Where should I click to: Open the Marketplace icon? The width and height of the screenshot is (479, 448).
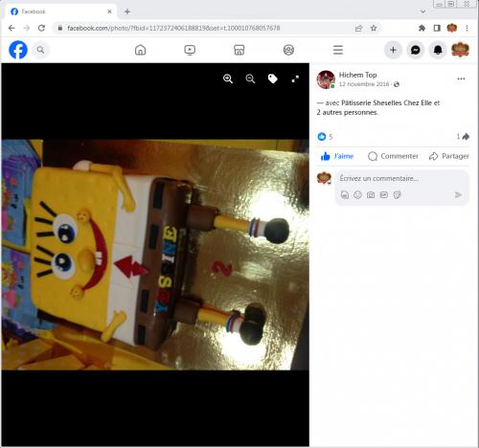239,50
